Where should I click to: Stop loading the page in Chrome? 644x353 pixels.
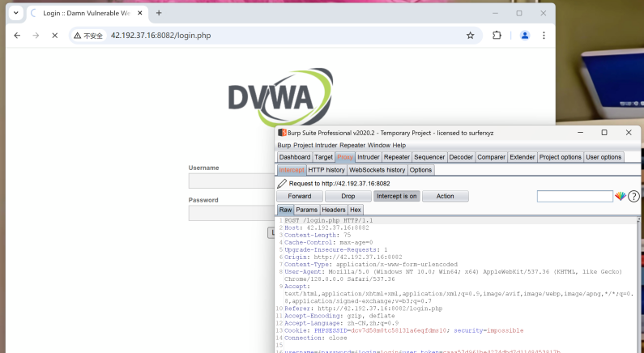[54, 36]
